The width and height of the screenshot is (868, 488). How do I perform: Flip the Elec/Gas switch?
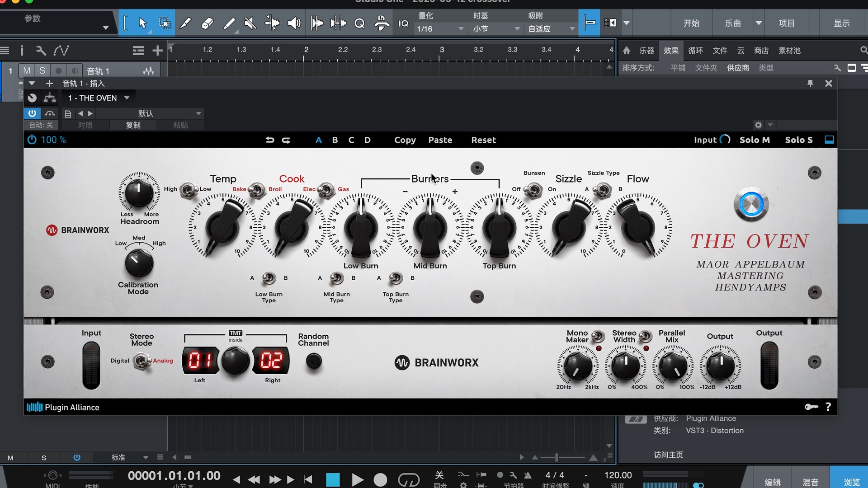coord(325,190)
